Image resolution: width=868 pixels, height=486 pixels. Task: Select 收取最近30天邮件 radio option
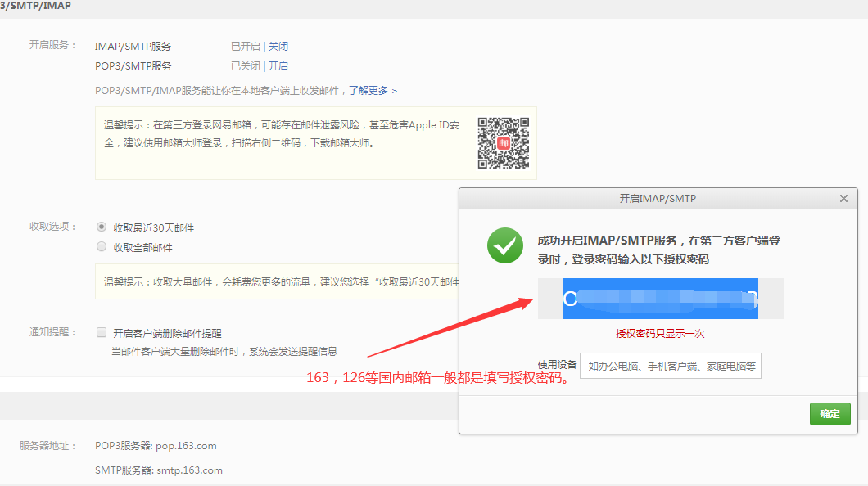(x=102, y=227)
